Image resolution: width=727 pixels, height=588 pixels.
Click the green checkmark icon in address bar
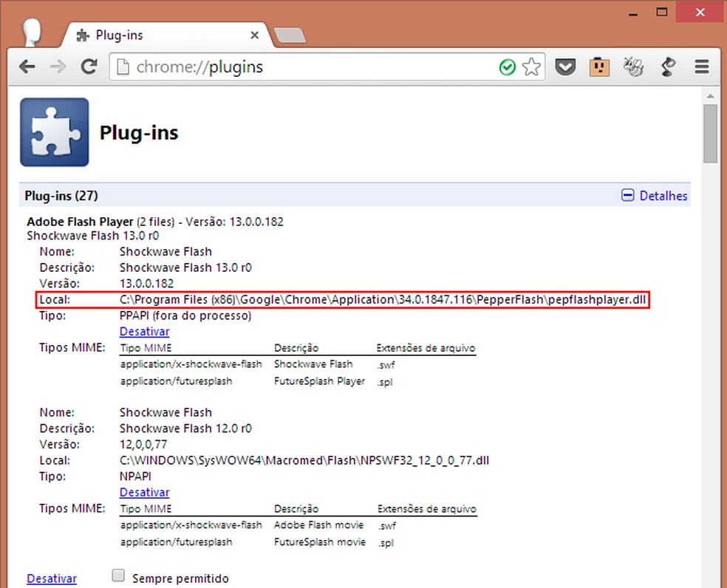(x=507, y=67)
